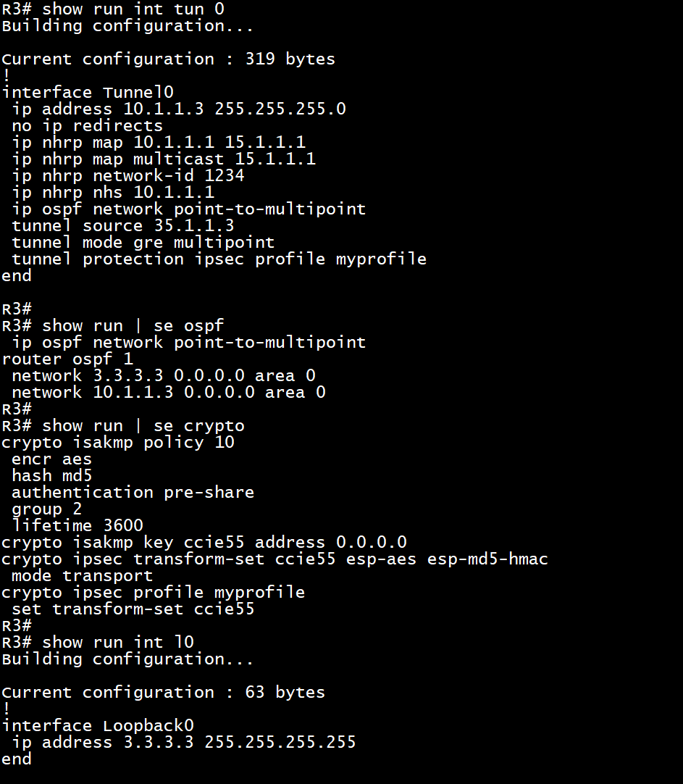683x784 pixels.
Task: Click 'tunnel mode gre multipoint' line
Action: coord(143,243)
